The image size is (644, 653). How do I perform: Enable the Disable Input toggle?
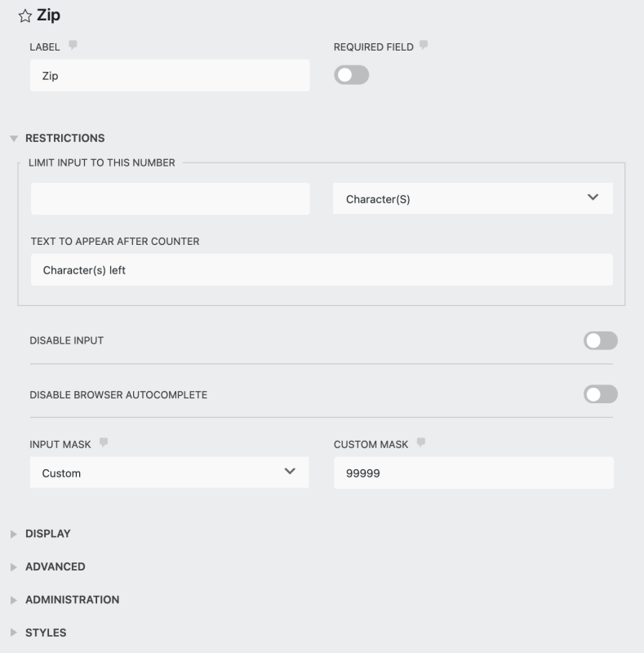600,340
